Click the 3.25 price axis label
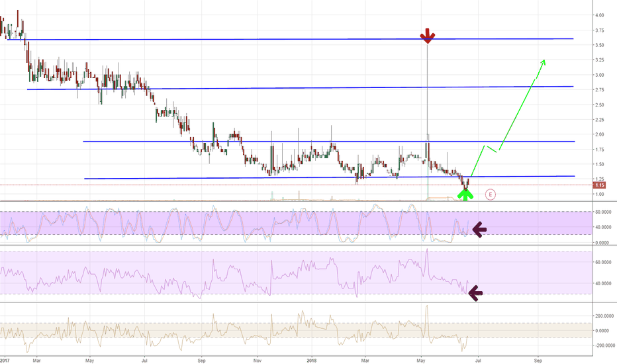This screenshot has height=364, width=617. 600,60
